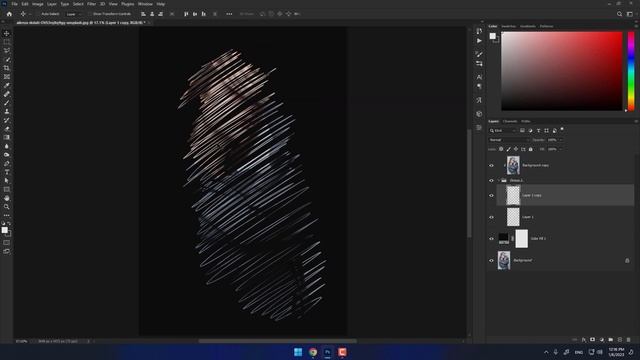Viewport: 640px width, 360px height.
Task: Pick a color in the Color panel field
Action: [x=562, y=71]
